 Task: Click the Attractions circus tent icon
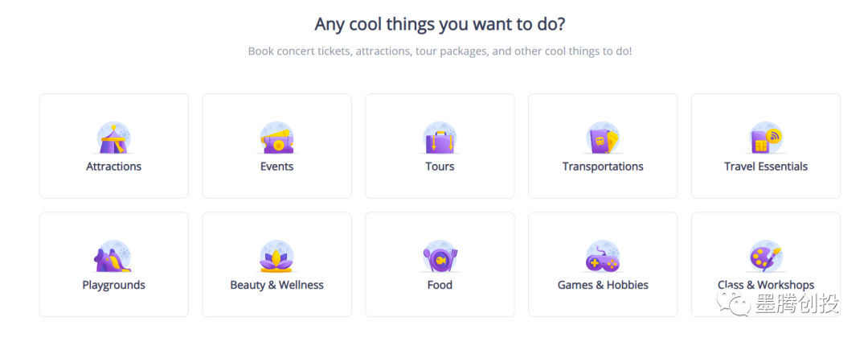tap(113, 138)
